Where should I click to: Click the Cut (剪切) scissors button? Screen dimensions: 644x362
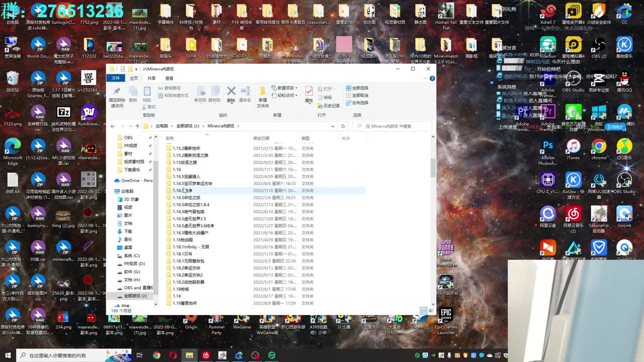tap(149, 107)
